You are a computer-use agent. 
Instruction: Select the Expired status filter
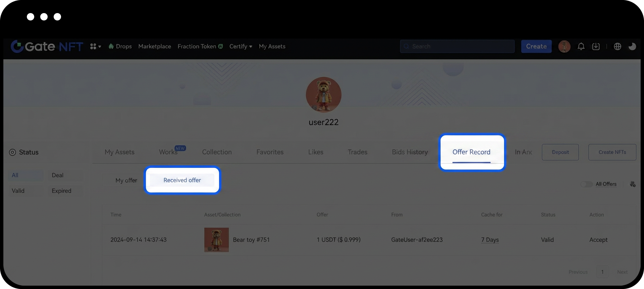[61, 191]
